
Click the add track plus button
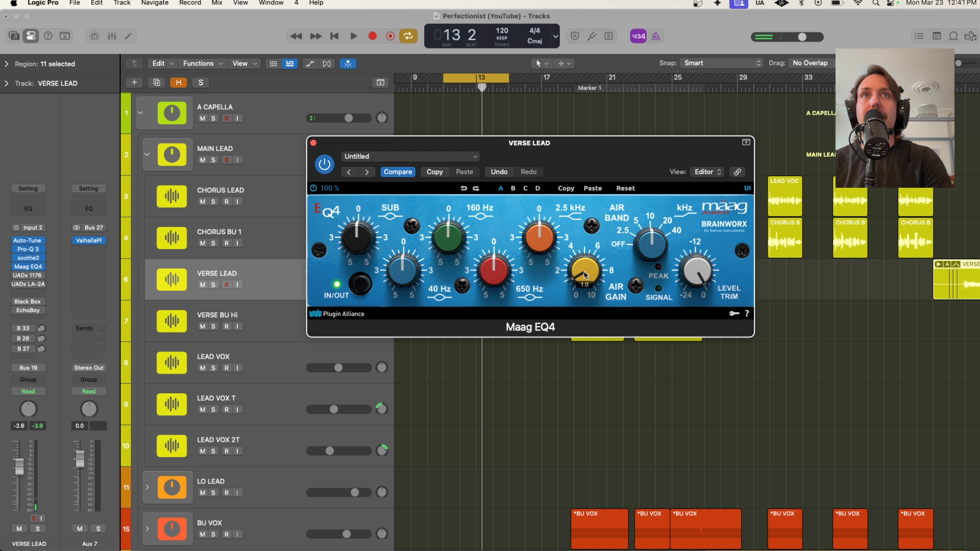tap(134, 83)
